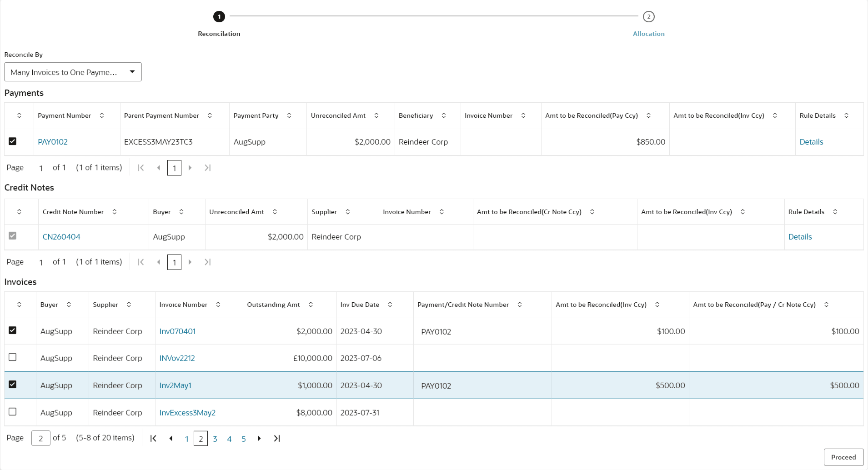Sort by Amt to be Reconciled(Pay / Cr Note Ccy)
This screenshot has width=868, height=470.
(x=827, y=305)
